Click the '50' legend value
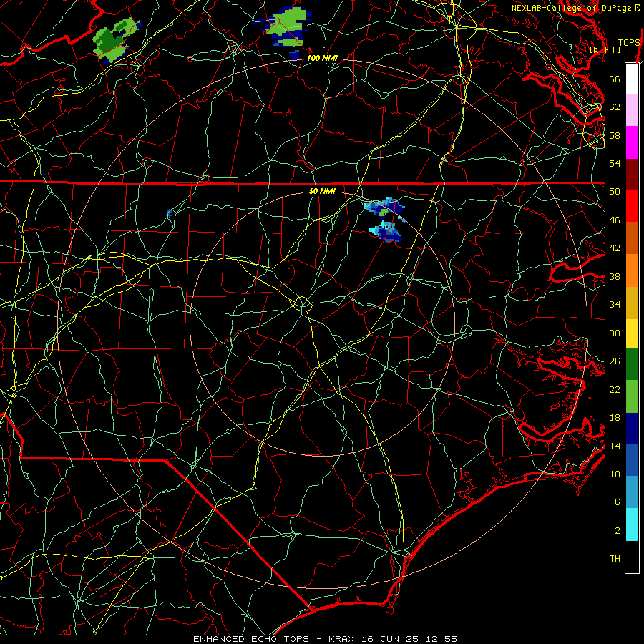 click(x=615, y=192)
